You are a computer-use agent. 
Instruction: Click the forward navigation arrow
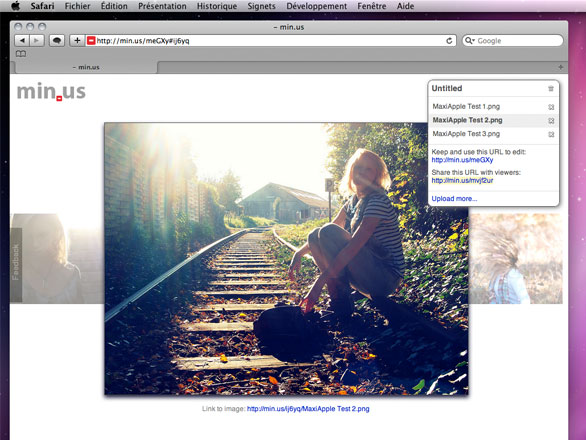(37, 40)
